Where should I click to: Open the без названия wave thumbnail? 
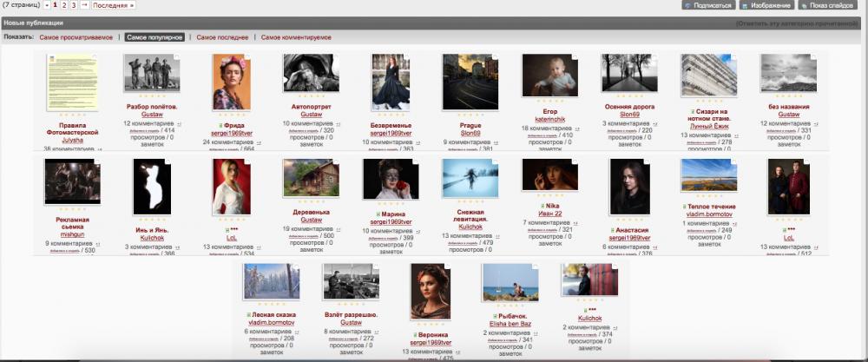tap(789, 73)
